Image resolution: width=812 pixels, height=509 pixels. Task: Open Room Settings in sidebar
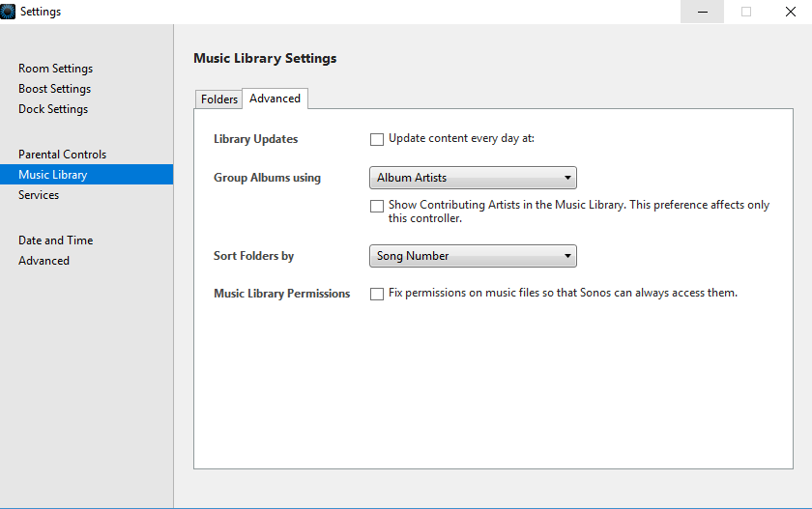(55, 69)
